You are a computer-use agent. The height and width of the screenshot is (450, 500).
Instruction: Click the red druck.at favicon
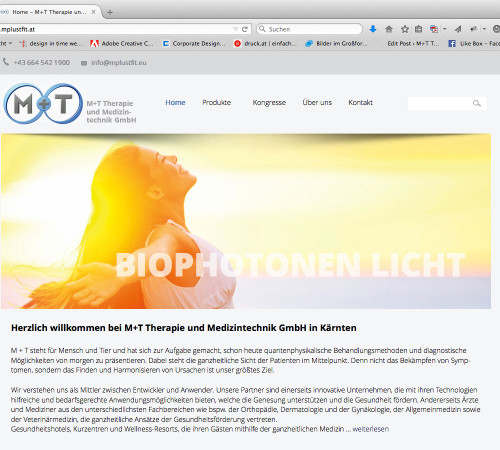[237, 44]
